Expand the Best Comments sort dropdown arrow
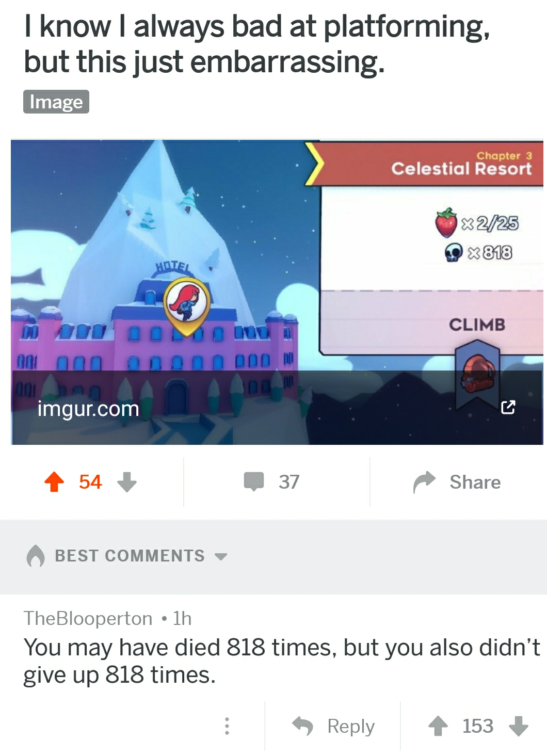This screenshot has height=756, width=547. click(x=221, y=556)
